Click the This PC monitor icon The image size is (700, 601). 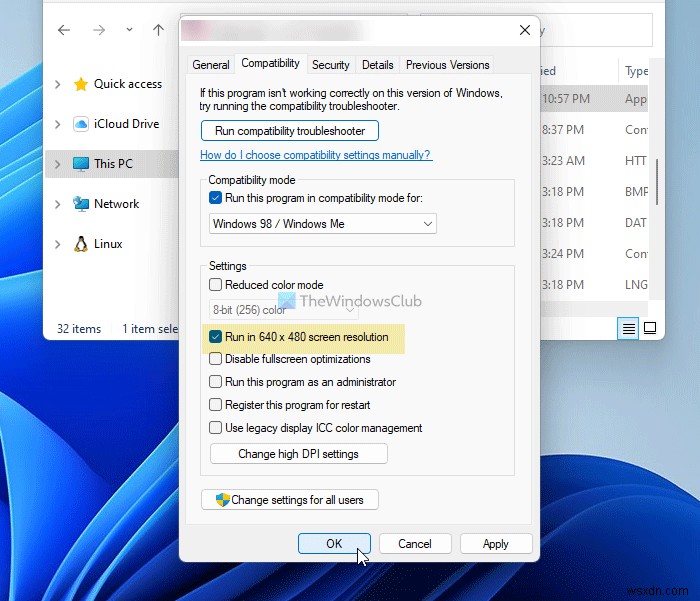click(x=80, y=164)
